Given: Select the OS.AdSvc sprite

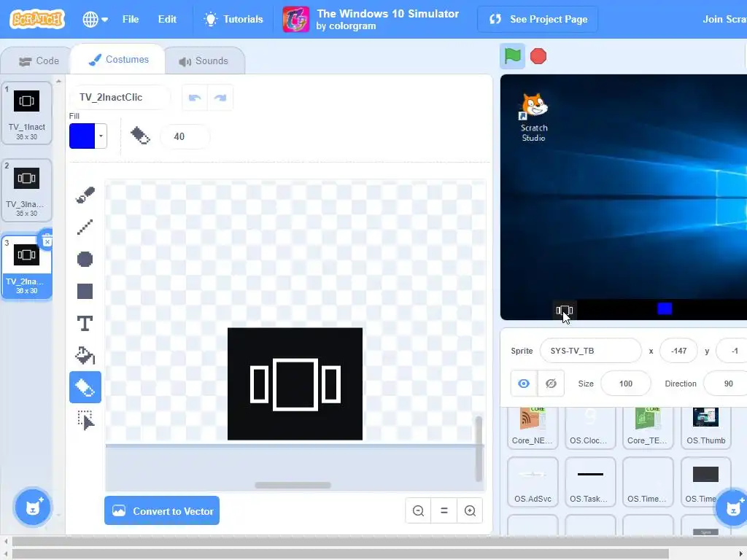Looking at the screenshot, I should tap(533, 482).
